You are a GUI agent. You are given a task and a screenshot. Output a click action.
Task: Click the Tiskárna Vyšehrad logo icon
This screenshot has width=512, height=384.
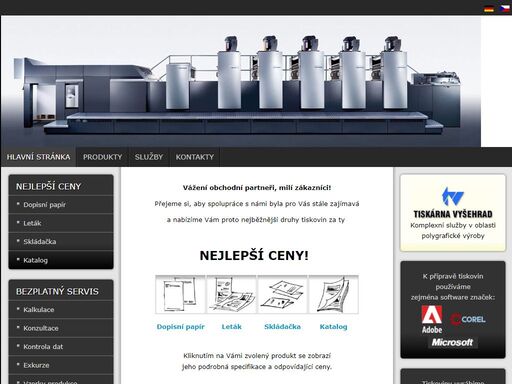(453, 196)
